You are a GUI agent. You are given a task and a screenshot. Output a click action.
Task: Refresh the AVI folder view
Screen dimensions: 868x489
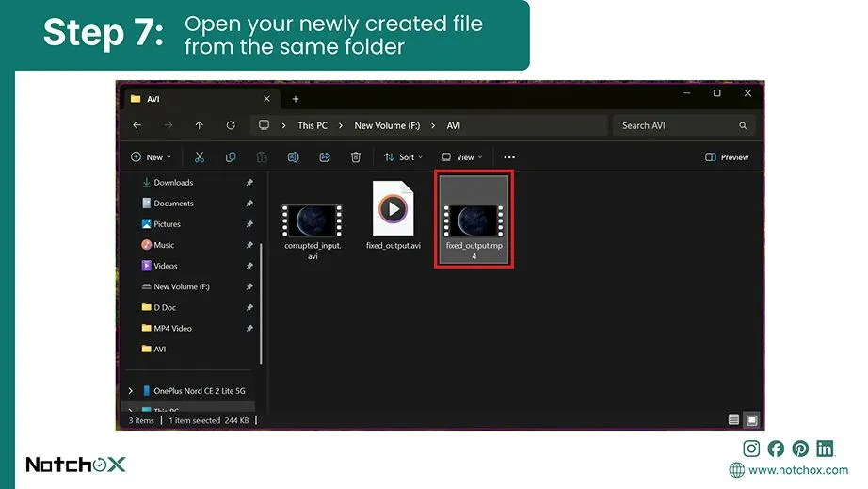[x=231, y=125]
